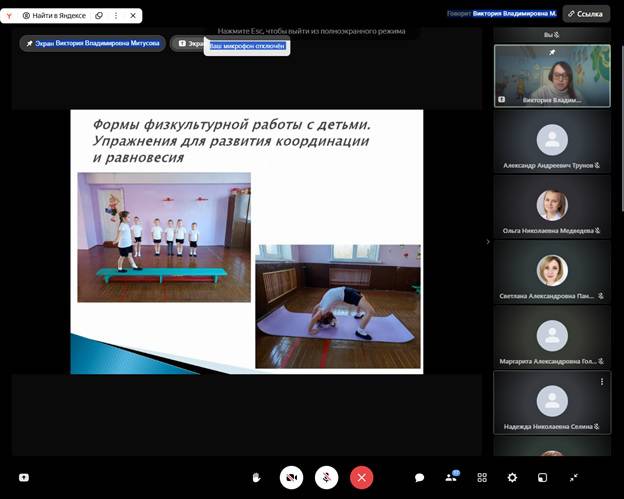
Task: Open the participants list
Action: [452, 476]
